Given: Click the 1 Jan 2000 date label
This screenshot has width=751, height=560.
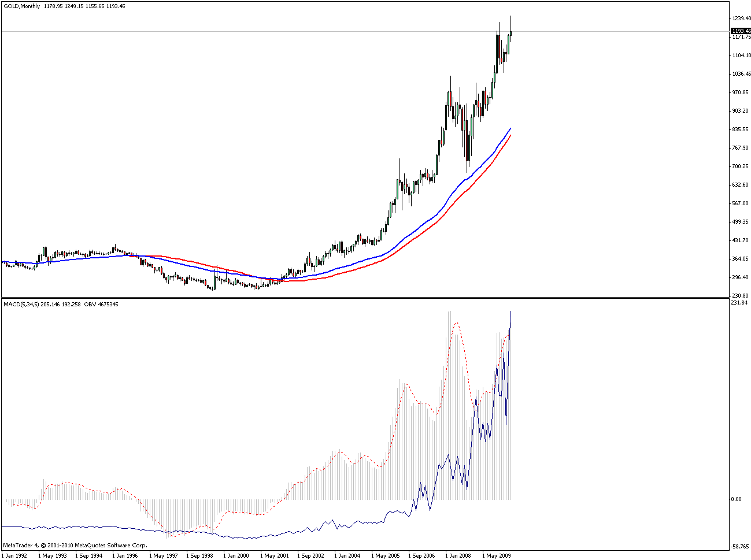Looking at the screenshot, I should pos(236,556).
